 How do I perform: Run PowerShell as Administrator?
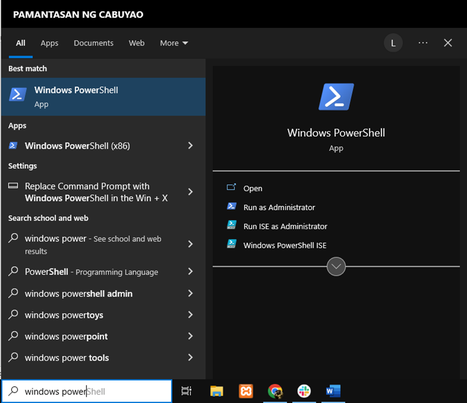(279, 207)
